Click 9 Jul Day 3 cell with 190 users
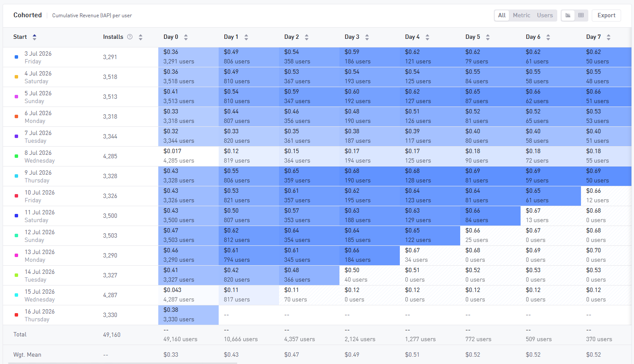This screenshot has width=634, height=364. click(x=370, y=176)
